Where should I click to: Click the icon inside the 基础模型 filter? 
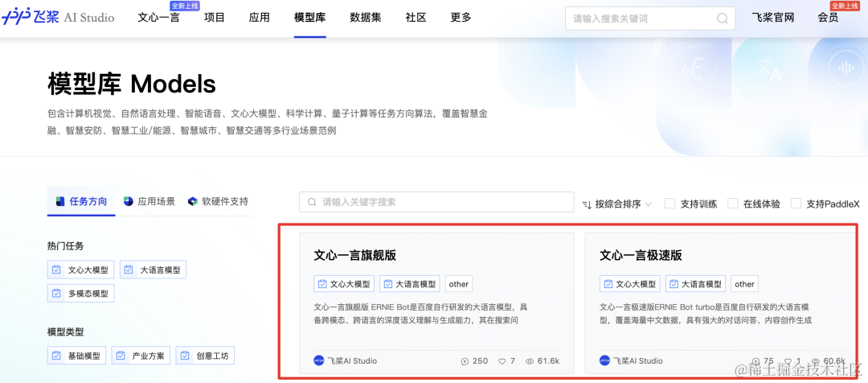point(56,356)
